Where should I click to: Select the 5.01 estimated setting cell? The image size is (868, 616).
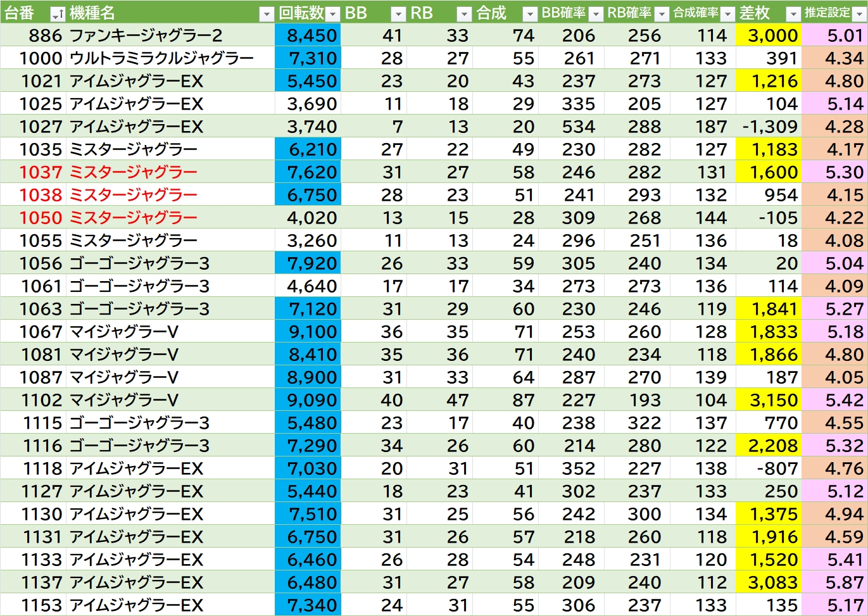(834, 35)
